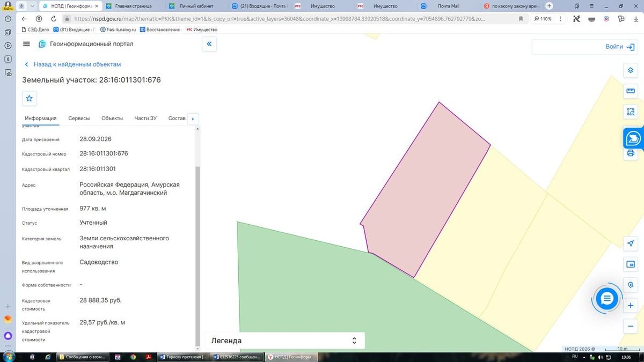Open the fias-lk.nalog.ru bookmark
This screenshot has height=362, width=644.
(118, 29)
